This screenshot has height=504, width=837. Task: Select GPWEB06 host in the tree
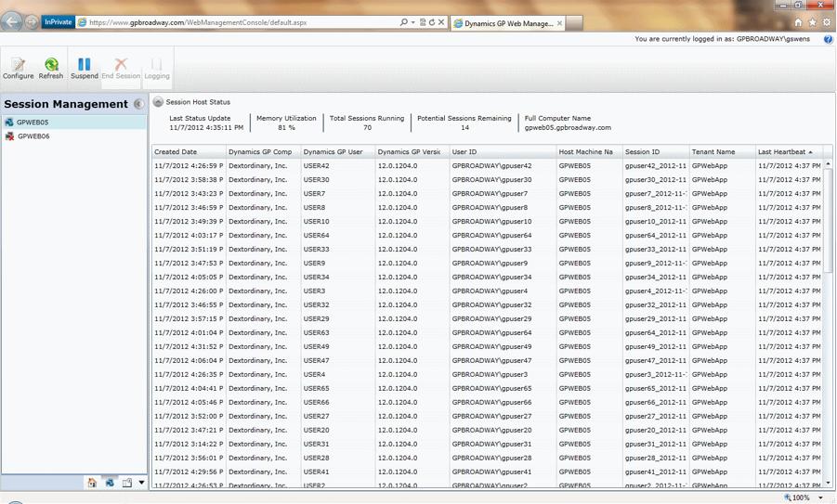click(x=74, y=136)
